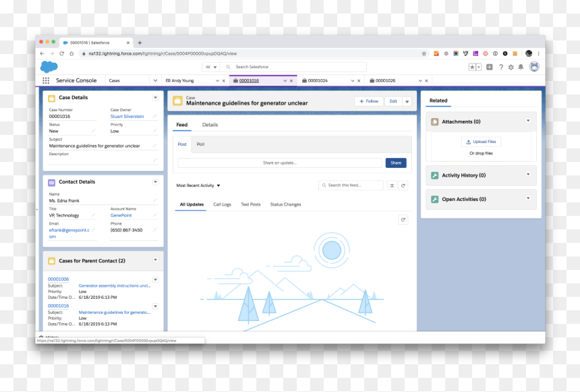Click the Edit button on the case
Screen dimensions: 580x392
(x=393, y=101)
